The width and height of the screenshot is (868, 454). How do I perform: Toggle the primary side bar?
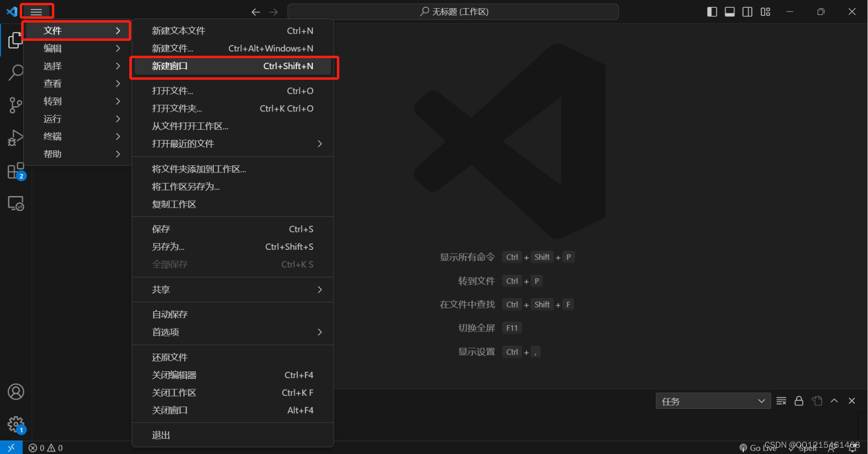pyautogui.click(x=712, y=12)
